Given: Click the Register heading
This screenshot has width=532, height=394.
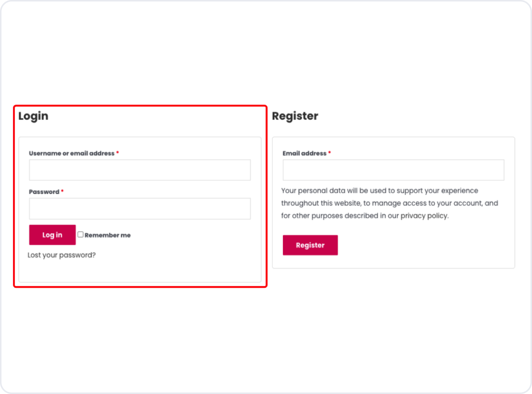Looking at the screenshot, I should (x=295, y=116).
